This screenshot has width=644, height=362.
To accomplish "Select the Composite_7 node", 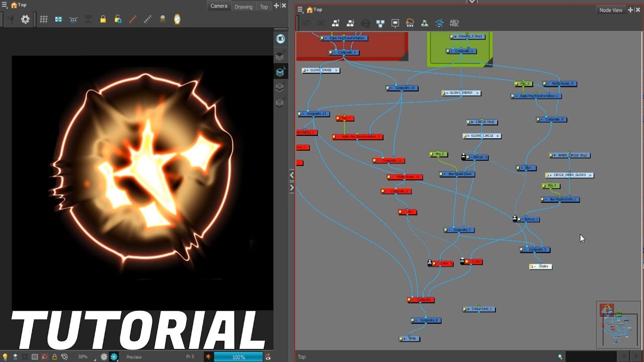I will (459, 230).
